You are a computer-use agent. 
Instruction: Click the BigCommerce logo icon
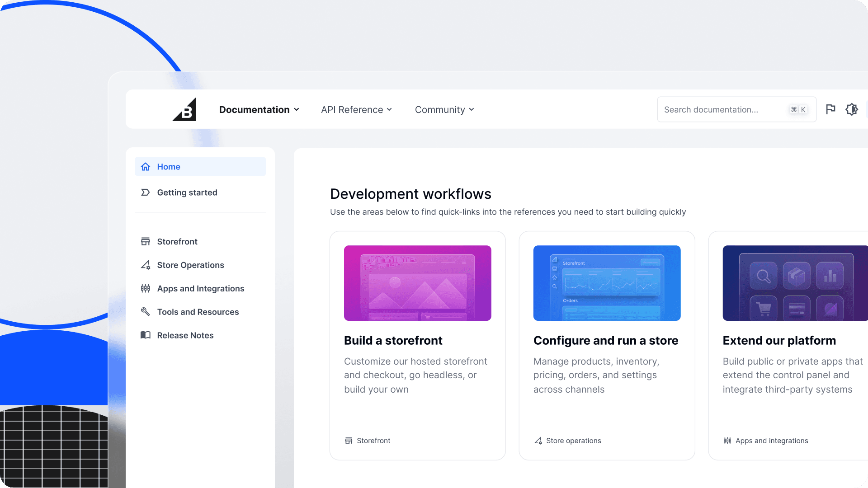click(184, 110)
